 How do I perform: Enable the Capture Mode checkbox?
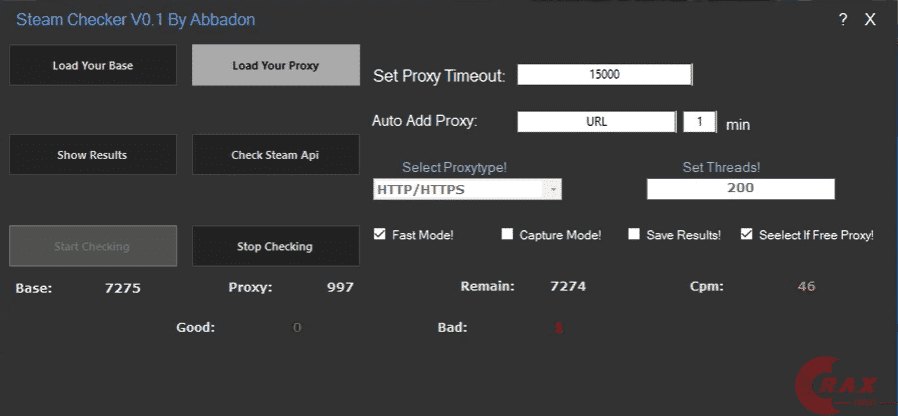[509, 234]
